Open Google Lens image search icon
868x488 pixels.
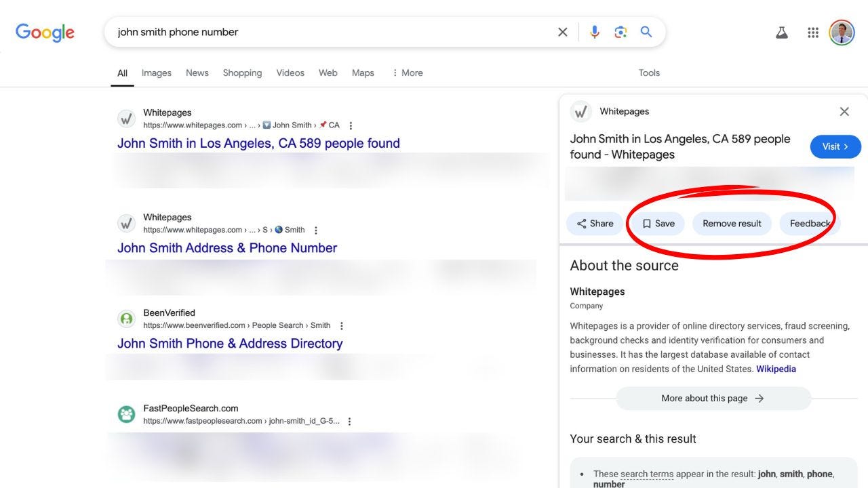click(620, 32)
